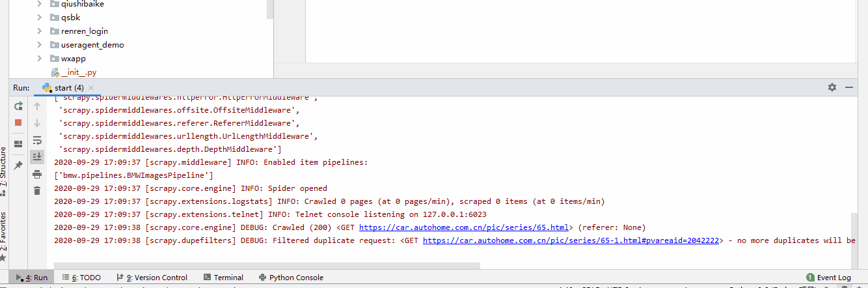Click the horizontal console scrollbar
The height and width of the screenshot is (288, 868).
tap(267, 265)
